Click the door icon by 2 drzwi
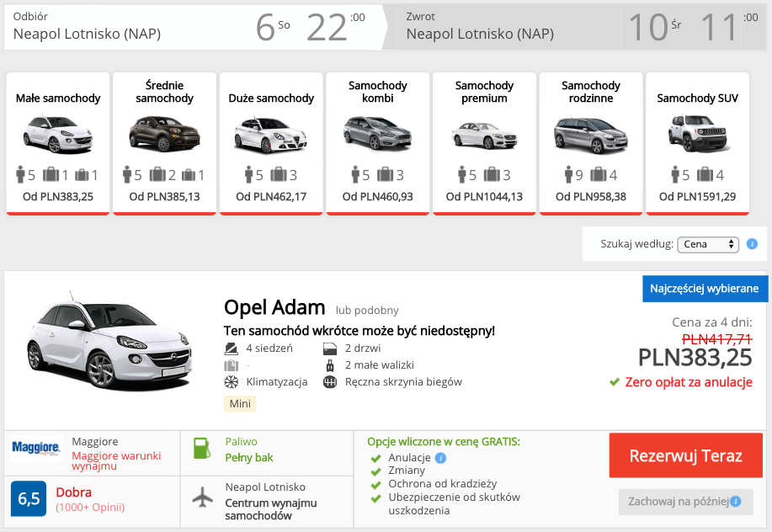Image resolution: width=772 pixels, height=532 pixels. pyautogui.click(x=330, y=348)
